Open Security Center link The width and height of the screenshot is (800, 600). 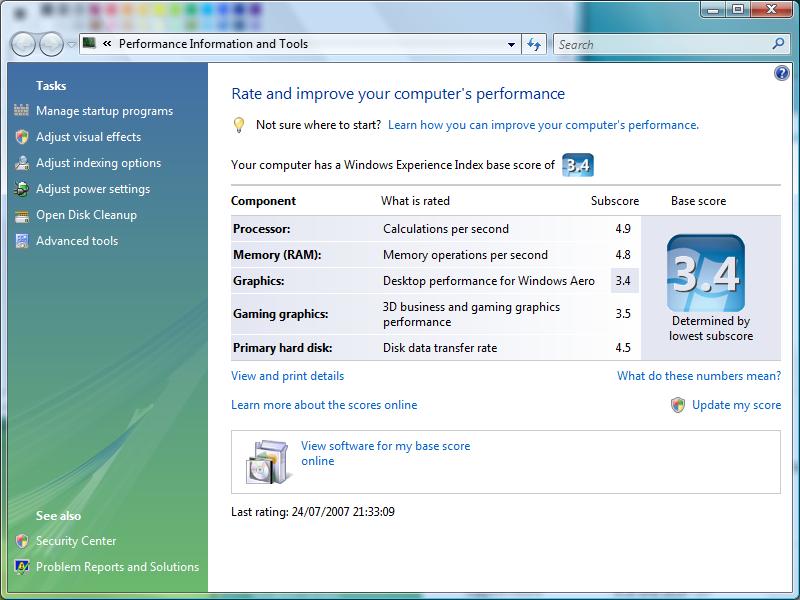(76, 541)
